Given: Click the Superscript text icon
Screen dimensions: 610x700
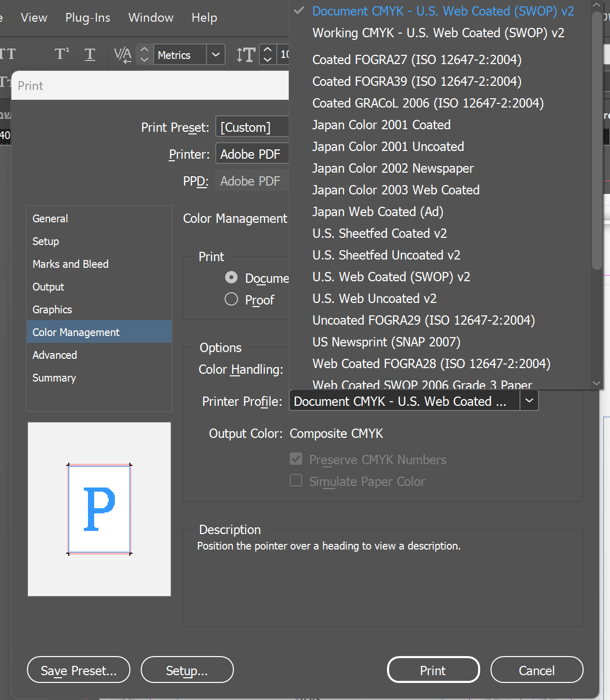Looking at the screenshot, I should (x=62, y=54).
